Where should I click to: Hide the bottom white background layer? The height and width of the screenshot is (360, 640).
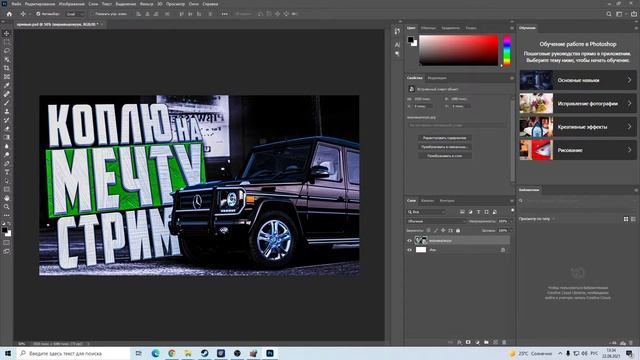click(409, 250)
